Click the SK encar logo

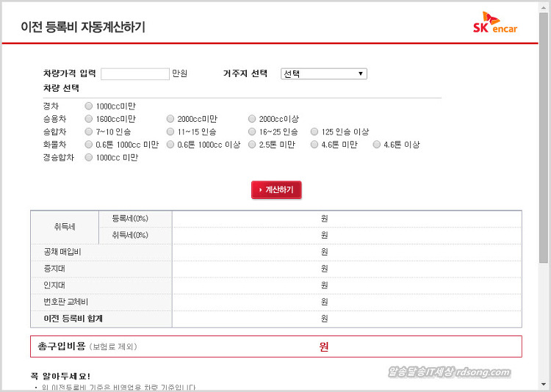pos(495,23)
